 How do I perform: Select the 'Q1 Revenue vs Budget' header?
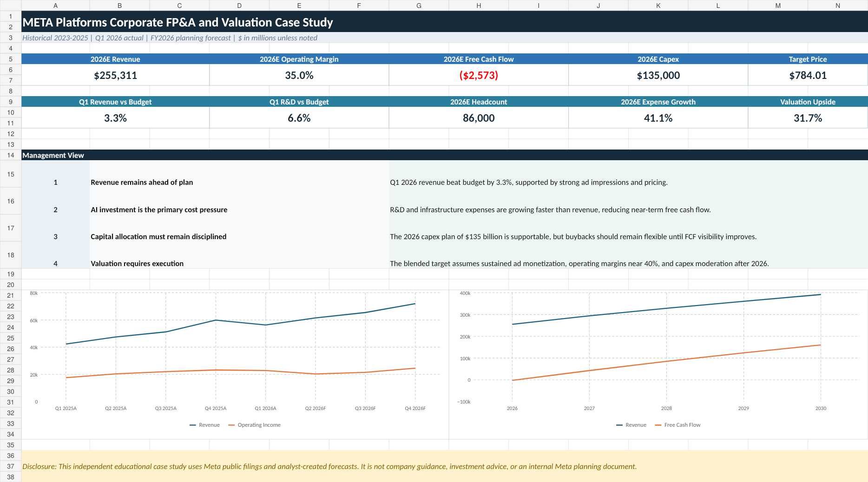point(115,102)
